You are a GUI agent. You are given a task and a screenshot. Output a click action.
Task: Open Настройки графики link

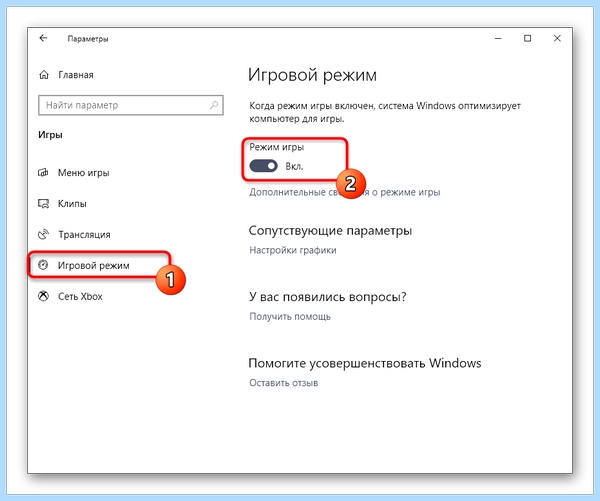[293, 250]
